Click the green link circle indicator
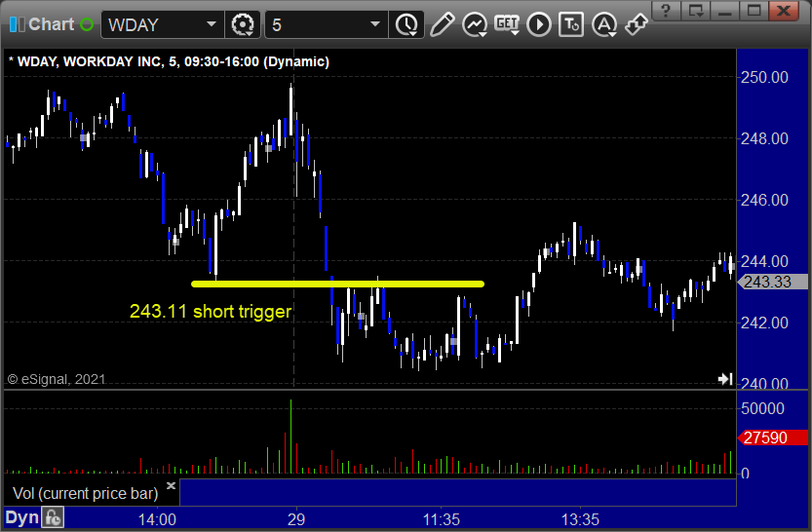This screenshot has width=812, height=532. pyautogui.click(x=87, y=24)
